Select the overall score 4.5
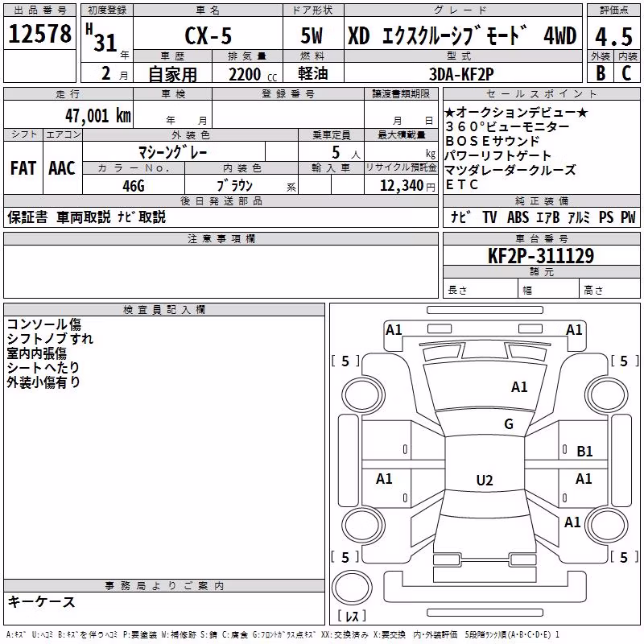Image resolution: width=644 pixels, height=644 pixels. pos(613,36)
